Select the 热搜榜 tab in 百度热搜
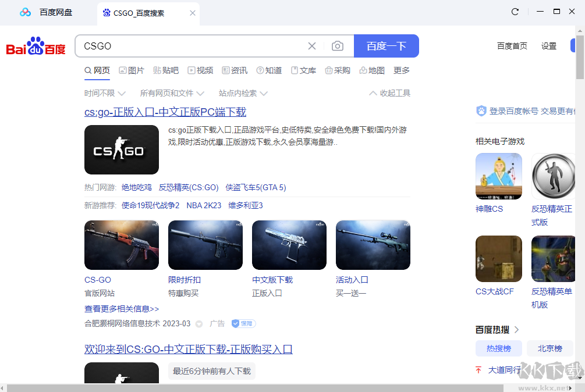This screenshot has height=392, width=585. click(x=498, y=348)
